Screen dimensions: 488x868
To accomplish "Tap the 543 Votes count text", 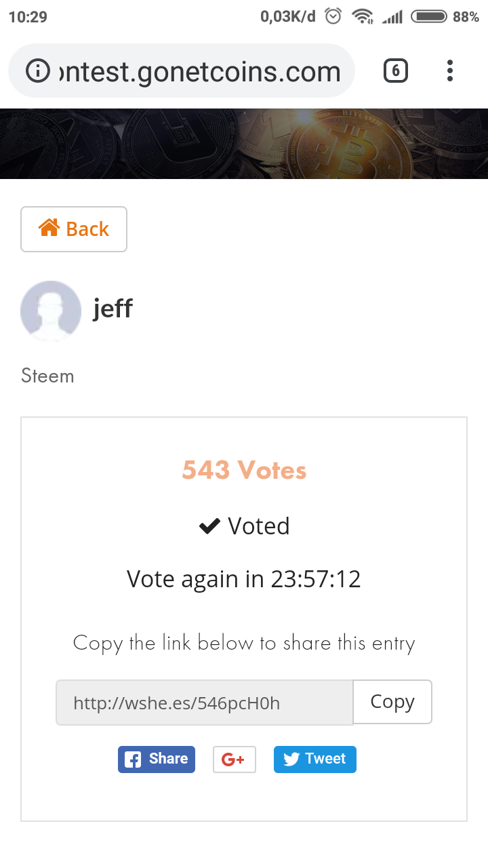I will tap(244, 470).
